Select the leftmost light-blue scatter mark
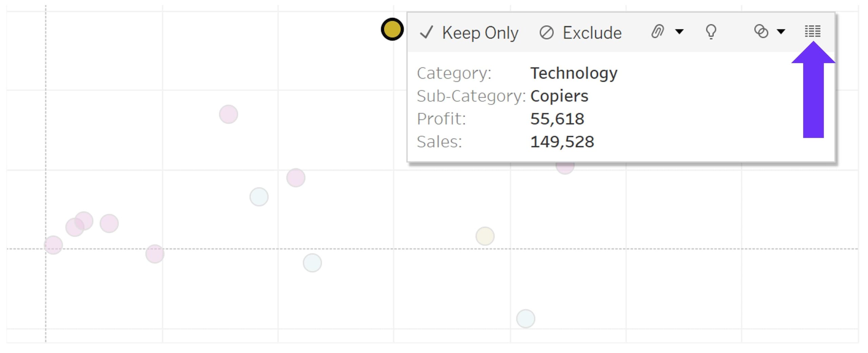Screen dimensions: 868x353 (x=259, y=197)
